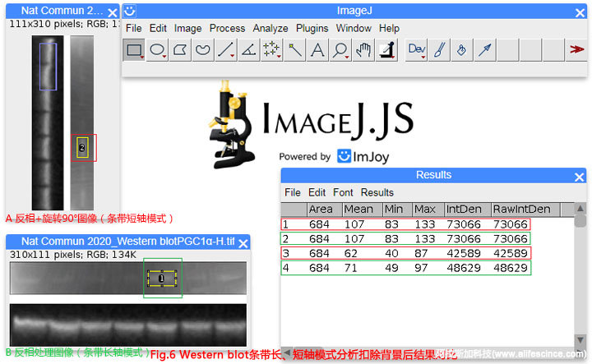The width and height of the screenshot is (592, 364).
Task: Open the Font menu in Results window
Action: point(343,192)
